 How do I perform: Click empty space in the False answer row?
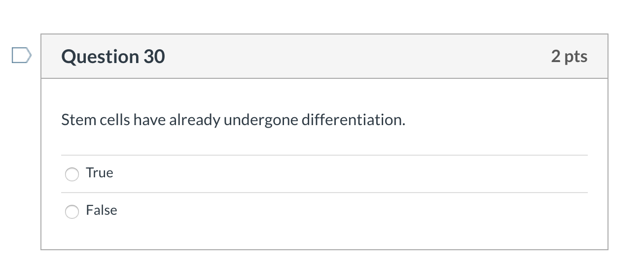pos(345,211)
